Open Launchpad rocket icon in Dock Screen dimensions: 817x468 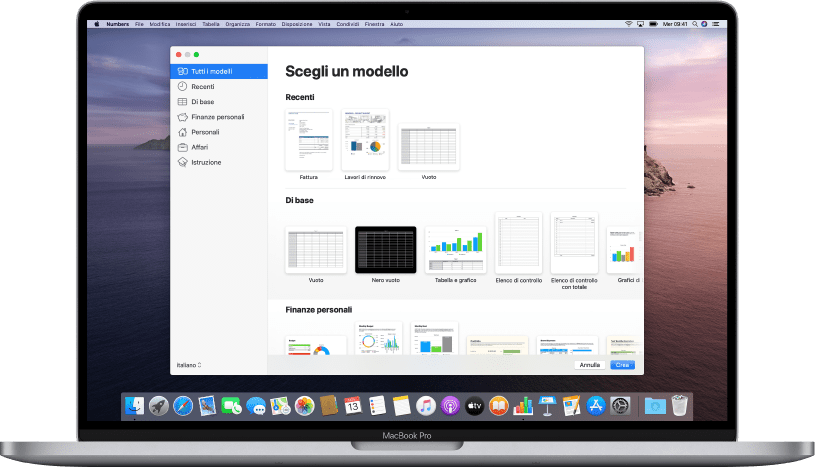tap(159, 405)
